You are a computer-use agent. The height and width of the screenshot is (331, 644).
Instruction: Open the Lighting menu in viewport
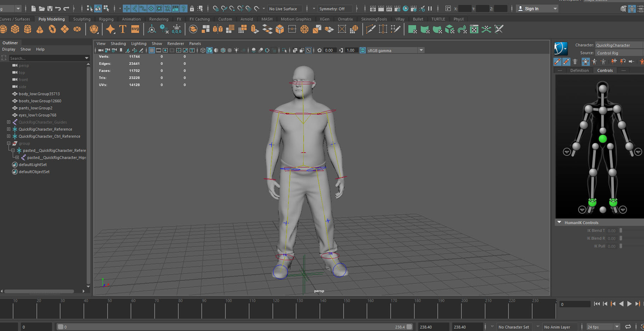pos(139,44)
